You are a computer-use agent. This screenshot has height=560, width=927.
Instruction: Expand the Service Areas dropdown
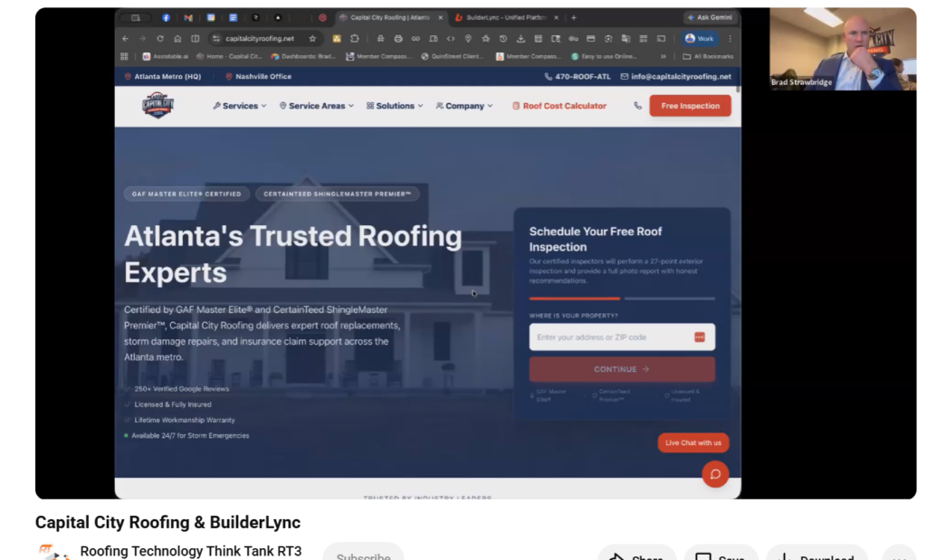coord(317,106)
